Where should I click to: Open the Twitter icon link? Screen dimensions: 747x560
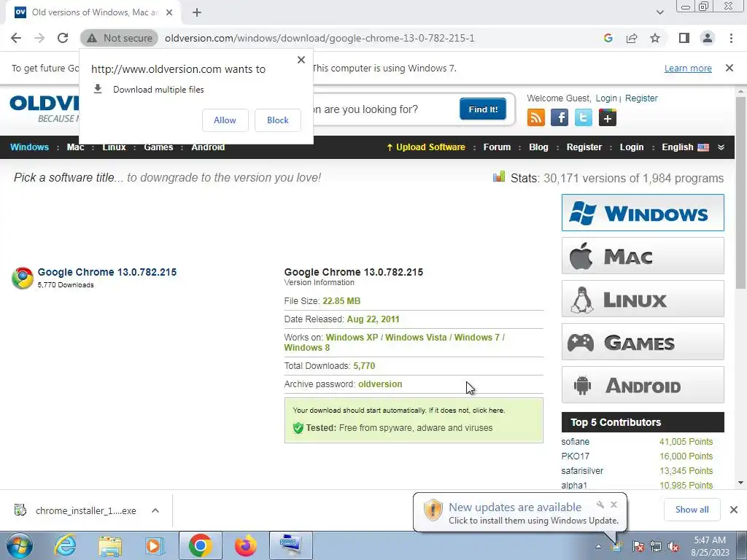[x=583, y=117]
